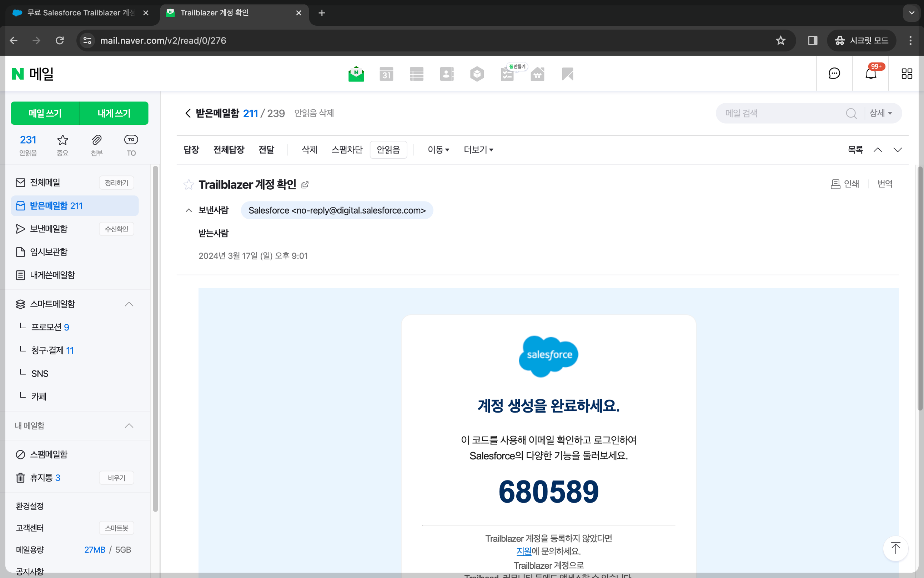Click 번역 translate
The height and width of the screenshot is (578, 924).
click(x=885, y=184)
